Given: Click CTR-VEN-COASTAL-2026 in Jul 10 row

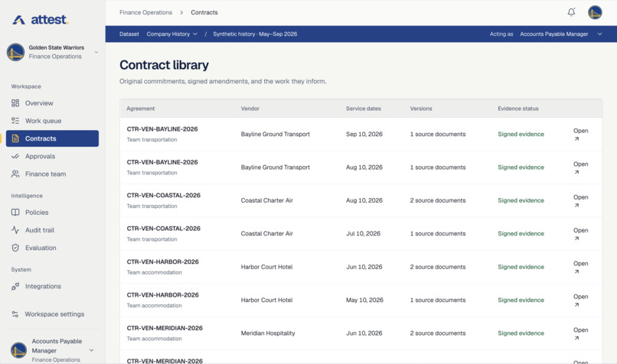Looking at the screenshot, I should click(163, 229).
